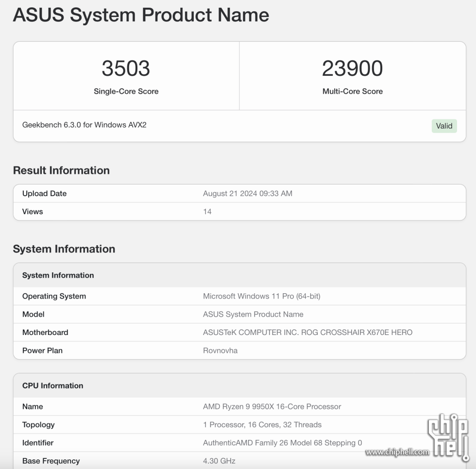
Task: Select 'Microsoft Windows 11 Pro (64-bit)' value
Action: [x=262, y=296]
